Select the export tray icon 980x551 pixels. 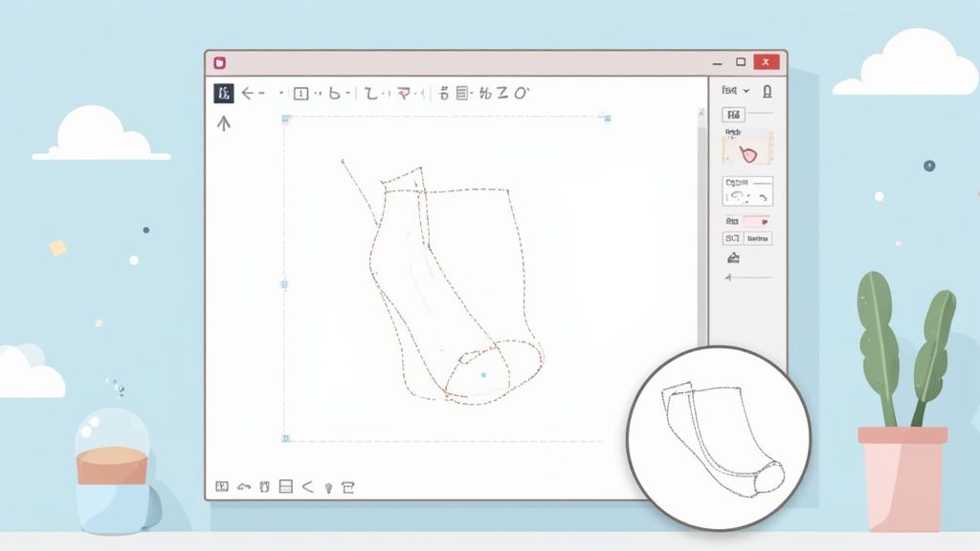point(347,487)
